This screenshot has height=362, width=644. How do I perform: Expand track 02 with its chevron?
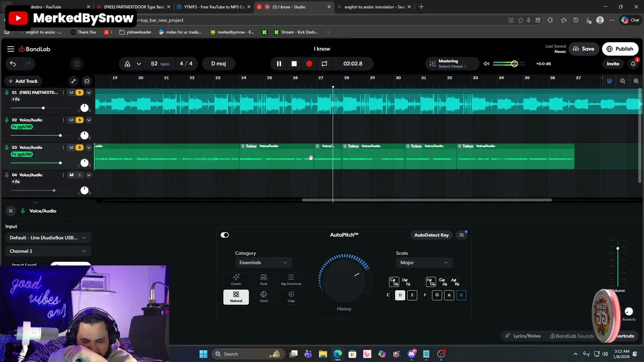(x=89, y=120)
